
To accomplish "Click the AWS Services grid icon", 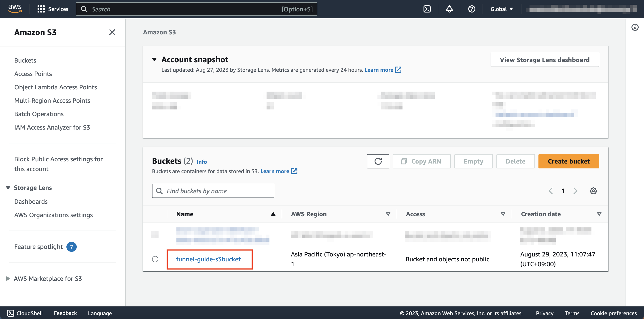I will (x=41, y=9).
